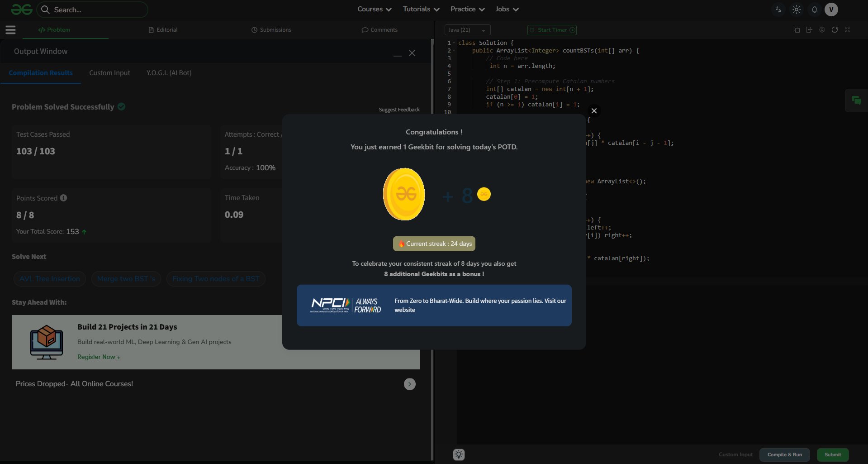Expand the Java (21) language dropdown
This screenshot has height=464, width=868.
click(x=467, y=30)
